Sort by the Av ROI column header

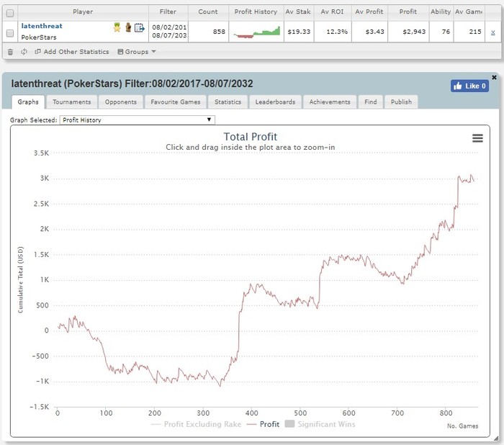click(x=333, y=12)
